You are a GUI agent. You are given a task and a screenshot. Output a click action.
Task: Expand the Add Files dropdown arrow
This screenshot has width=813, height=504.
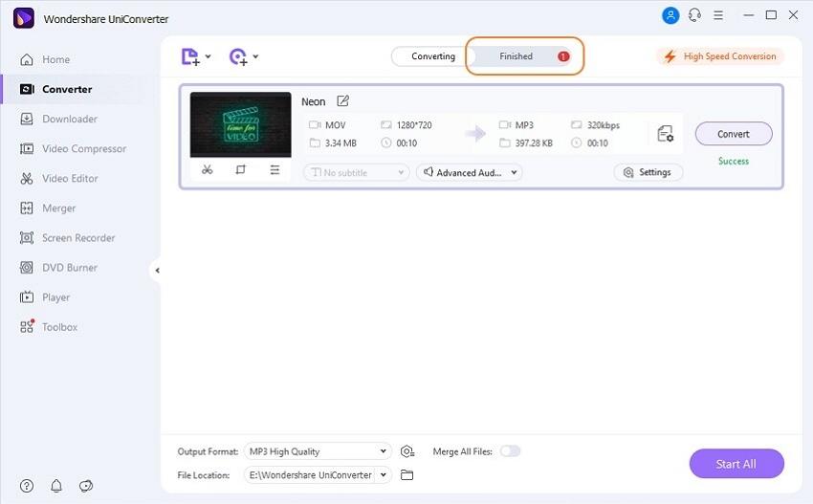coord(208,56)
